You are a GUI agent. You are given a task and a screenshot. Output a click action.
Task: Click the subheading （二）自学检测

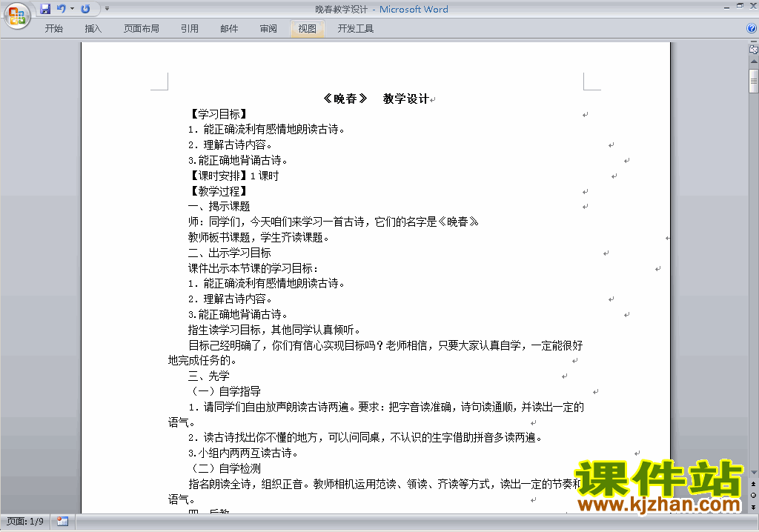point(225,468)
